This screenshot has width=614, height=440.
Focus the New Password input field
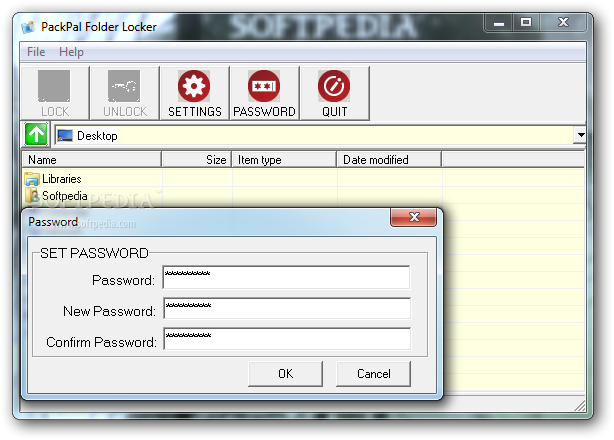point(287,308)
